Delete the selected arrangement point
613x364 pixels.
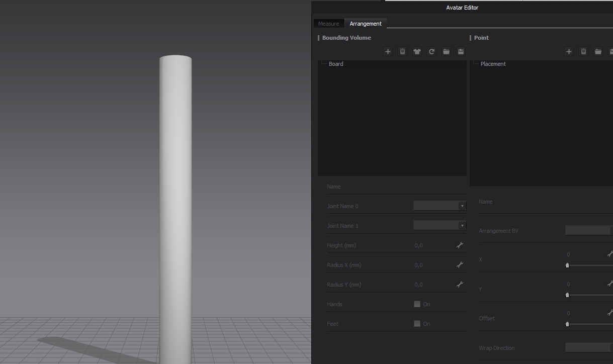point(583,52)
